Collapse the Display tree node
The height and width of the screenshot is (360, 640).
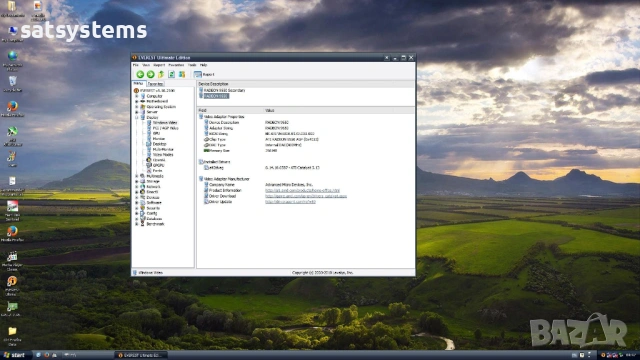coord(137,118)
